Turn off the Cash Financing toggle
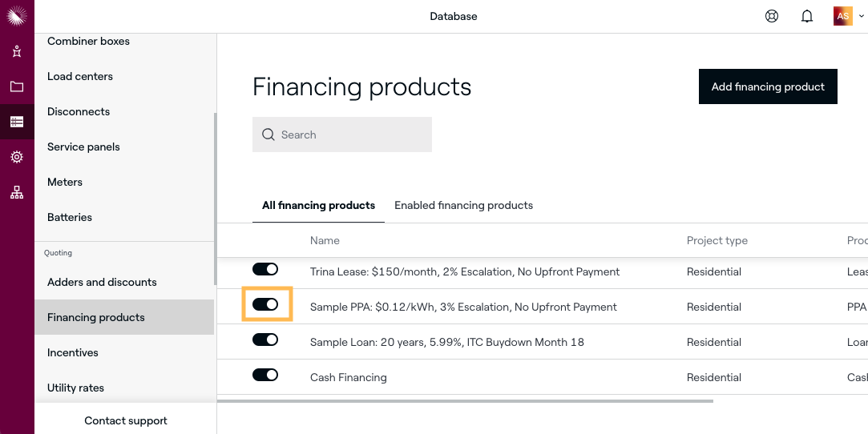This screenshot has height=434, width=868. [x=265, y=375]
